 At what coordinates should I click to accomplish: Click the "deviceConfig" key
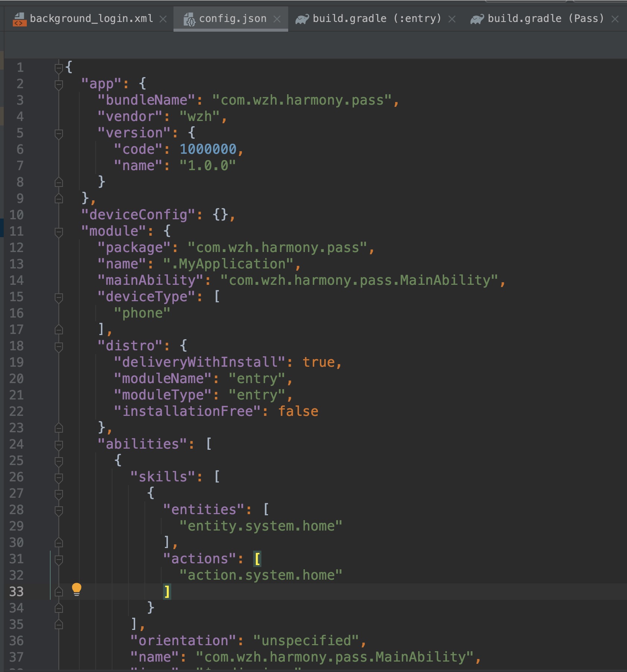(x=138, y=215)
